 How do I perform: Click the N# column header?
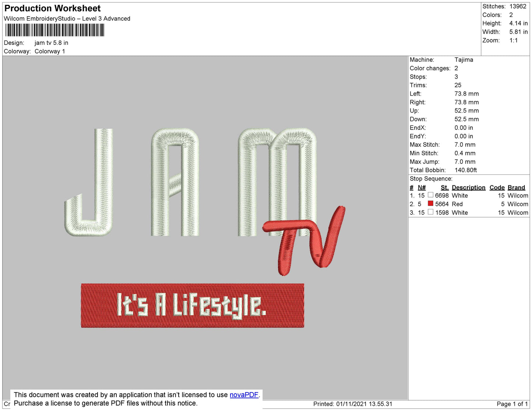pyautogui.click(x=422, y=187)
